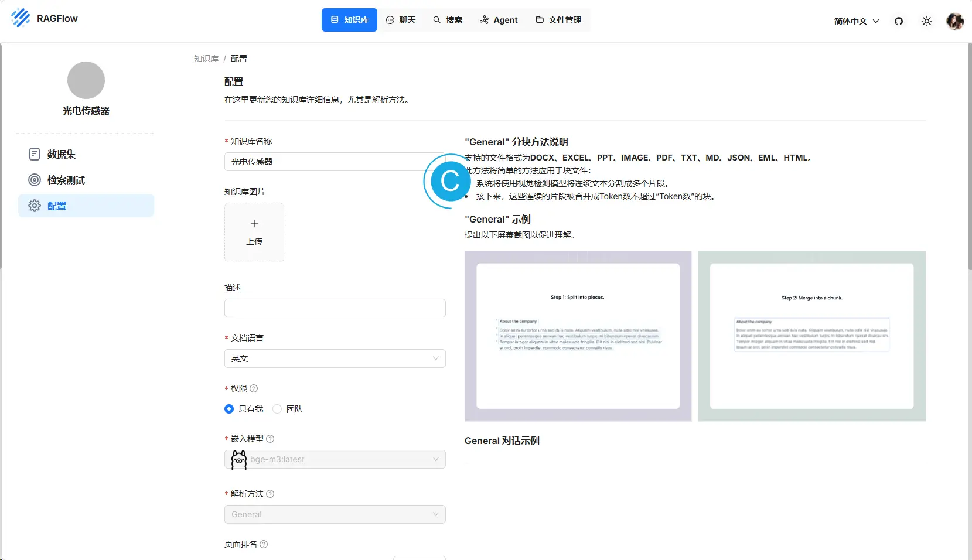Open the user avatar profile
Screen dimensions: 972x560
pyautogui.click(x=955, y=21)
